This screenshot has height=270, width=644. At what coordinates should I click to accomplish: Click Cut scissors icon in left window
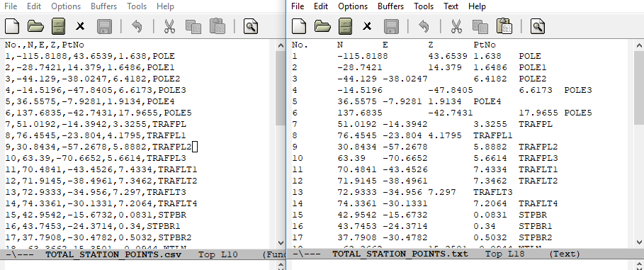tap(169, 26)
